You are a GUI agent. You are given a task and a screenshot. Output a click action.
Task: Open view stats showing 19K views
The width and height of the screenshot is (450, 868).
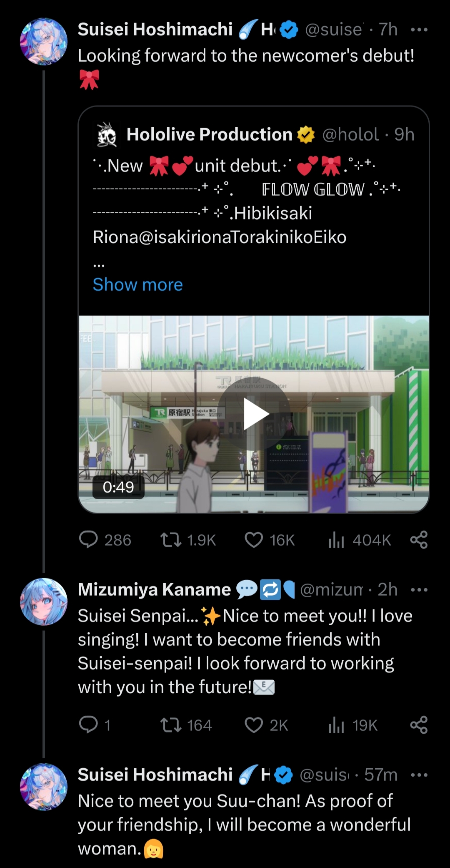pos(336,725)
